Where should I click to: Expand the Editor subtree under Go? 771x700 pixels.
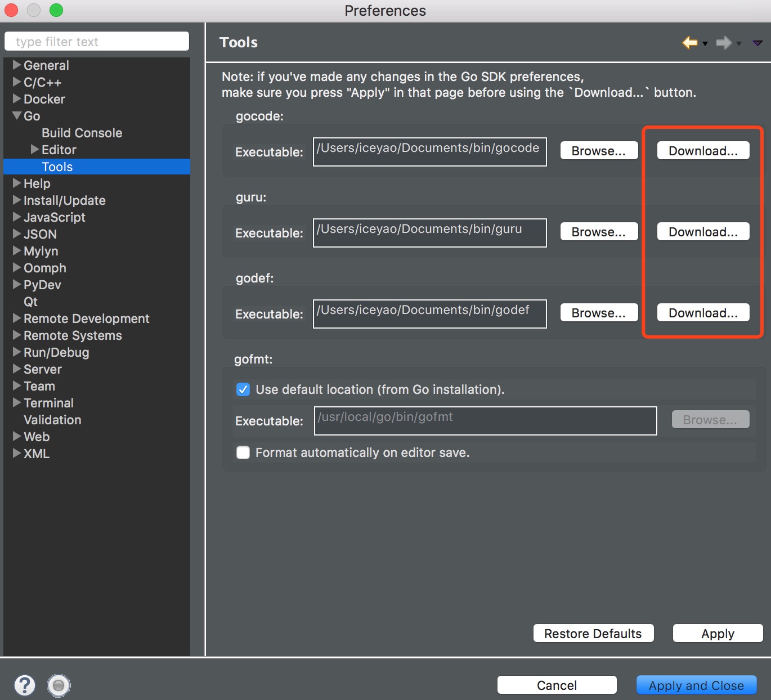tap(35, 150)
